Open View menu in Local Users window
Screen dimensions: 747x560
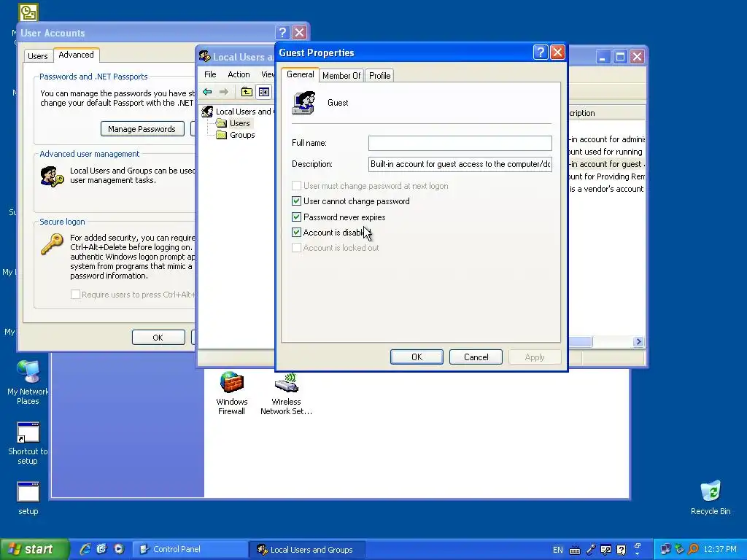(267, 74)
